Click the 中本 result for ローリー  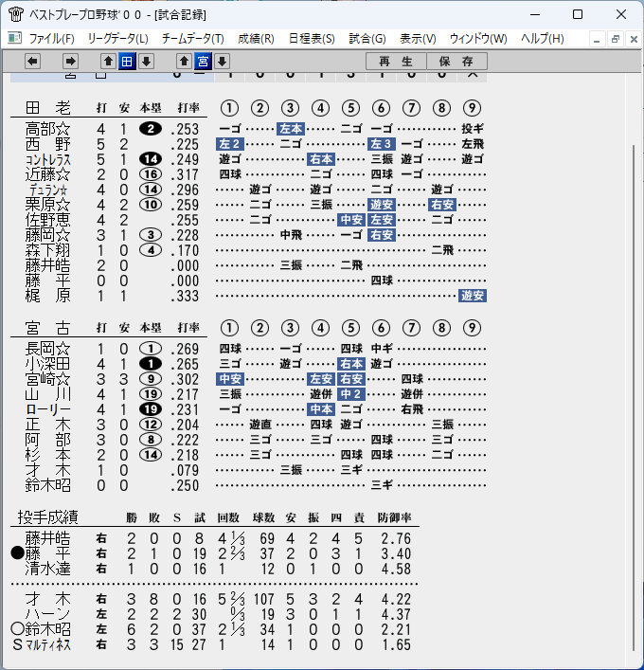[321, 409]
